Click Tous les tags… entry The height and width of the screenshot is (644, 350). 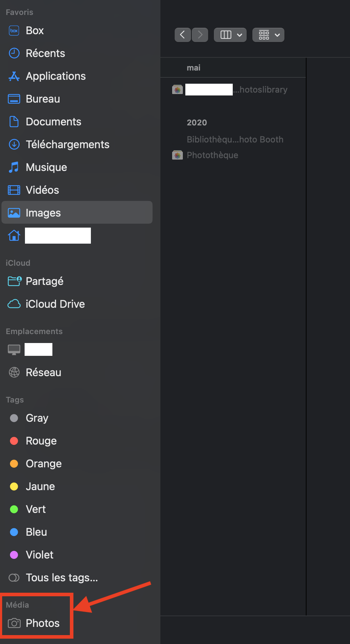(x=62, y=578)
